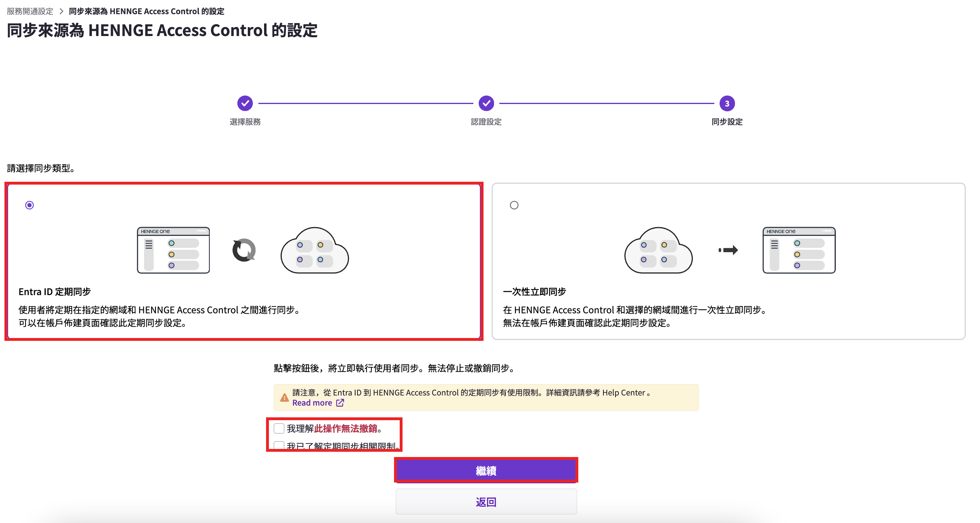This screenshot has height=523, width=980.
Task: Click the HENNGE One window illustration in the Entra ID 定期同步 card
Action: [x=173, y=250]
